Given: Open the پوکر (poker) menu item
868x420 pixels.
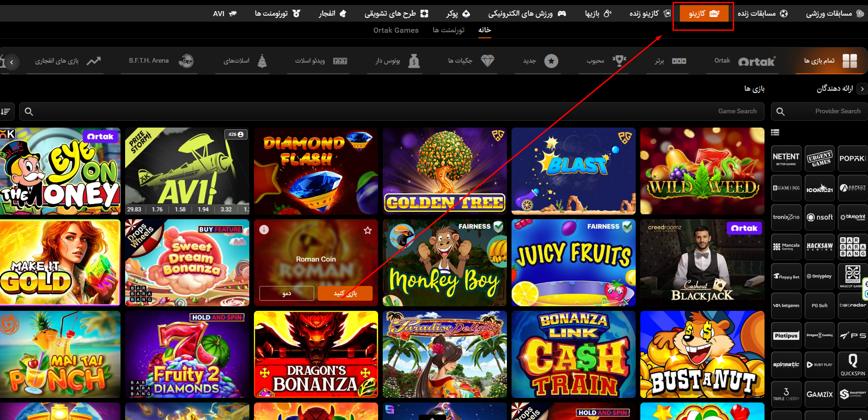Looking at the screenshot, I should pyautogui.click(x=458, y=13).
